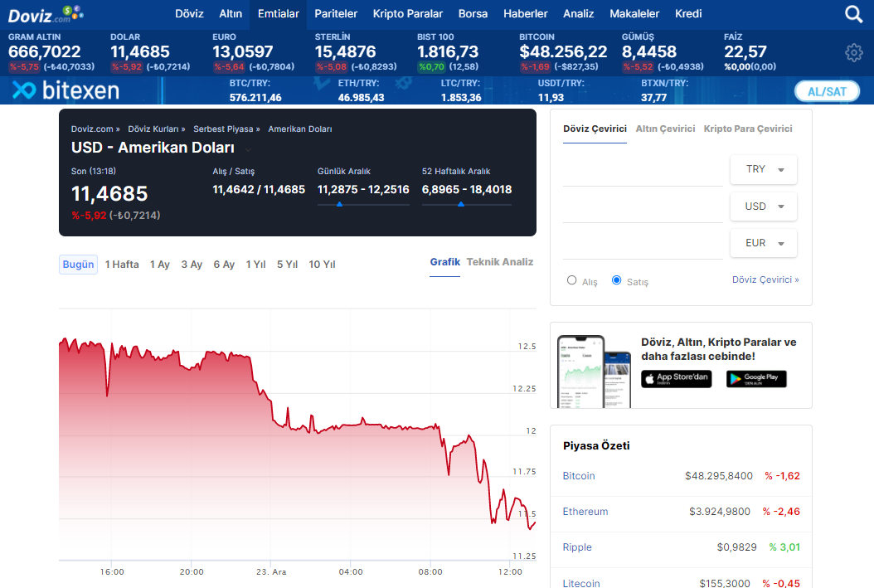Image resolution: width=874 pixels, height=588 pixels.
Task: Follow the Döviz Çevirici » link
Action: (x=765, y=280)
